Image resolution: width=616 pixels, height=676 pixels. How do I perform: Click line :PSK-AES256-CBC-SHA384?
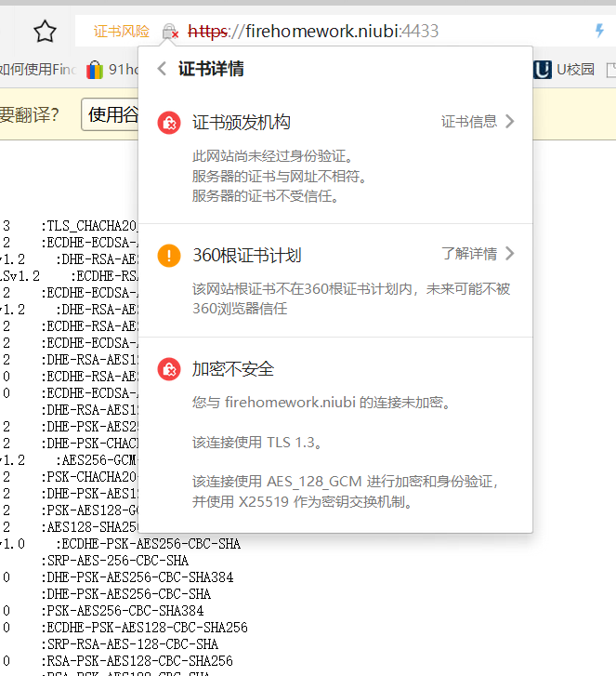(x=123, y=611)
